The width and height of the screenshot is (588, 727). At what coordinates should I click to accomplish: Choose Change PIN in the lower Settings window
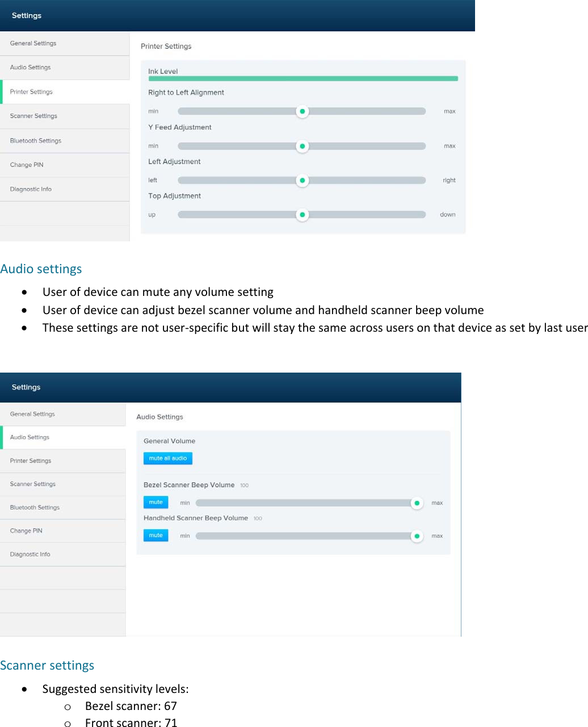[x=62, y=530]
